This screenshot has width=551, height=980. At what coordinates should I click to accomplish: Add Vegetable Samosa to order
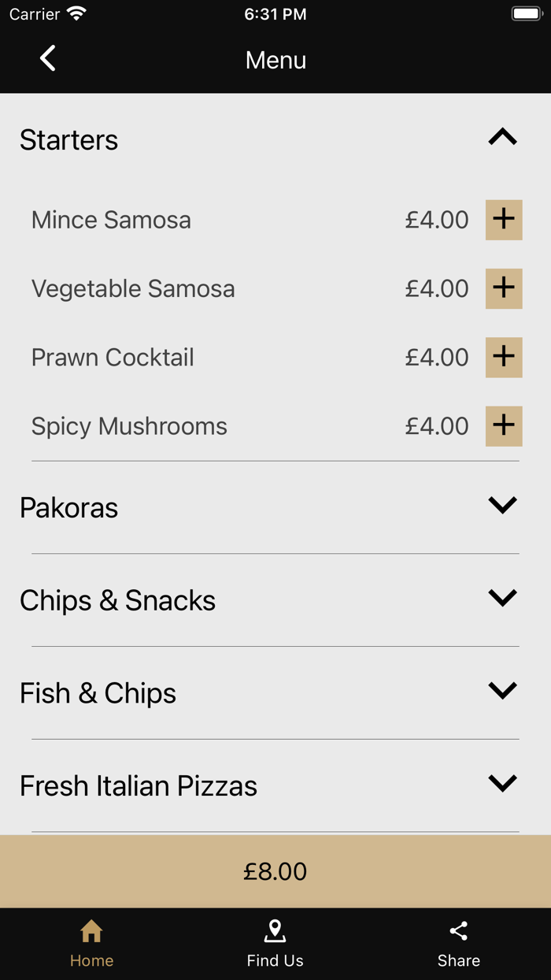click(504, 288)
